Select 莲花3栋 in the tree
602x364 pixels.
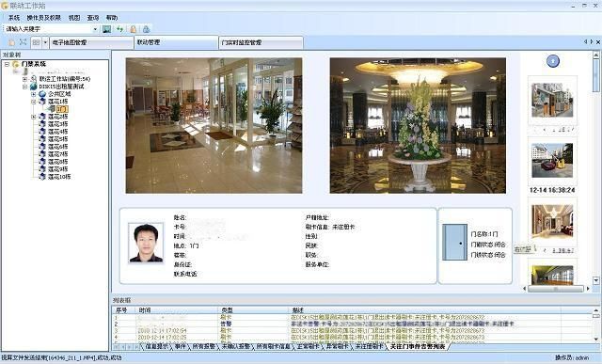[57, 124]
